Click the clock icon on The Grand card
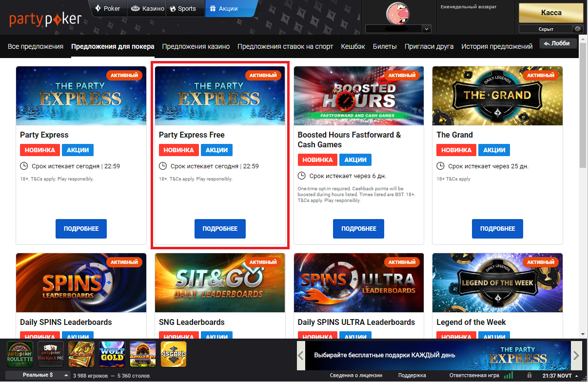Screen dimensions: 588x382 coord(440,166)
